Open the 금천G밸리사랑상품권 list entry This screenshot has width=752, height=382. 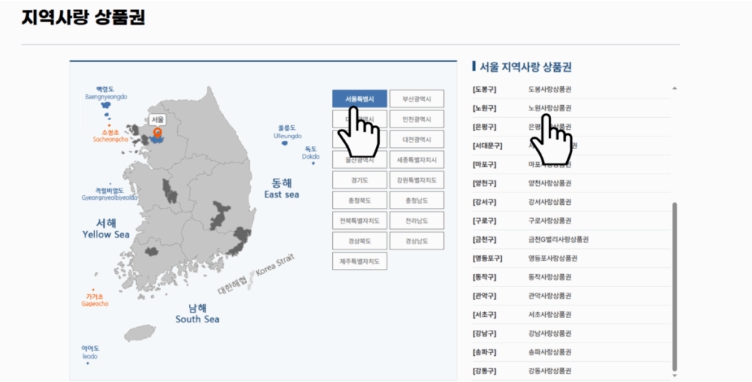[558, 239]
